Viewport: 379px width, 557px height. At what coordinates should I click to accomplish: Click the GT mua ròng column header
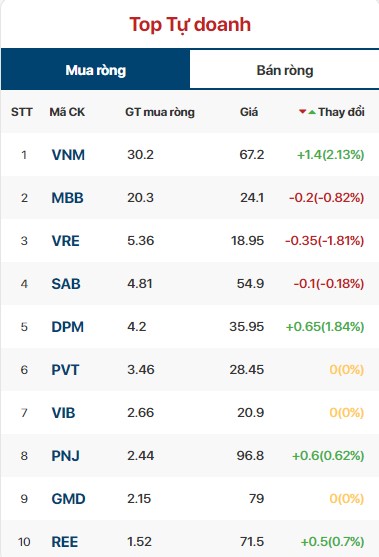(x=160, y=112)
